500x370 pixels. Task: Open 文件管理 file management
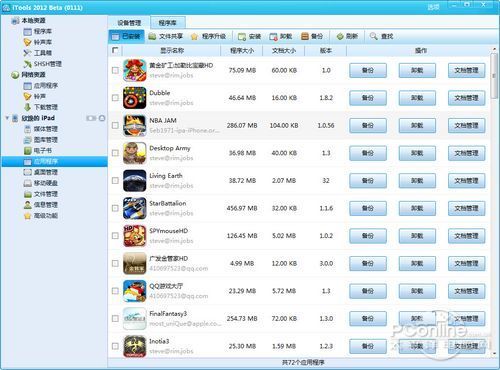click(41, 194)
